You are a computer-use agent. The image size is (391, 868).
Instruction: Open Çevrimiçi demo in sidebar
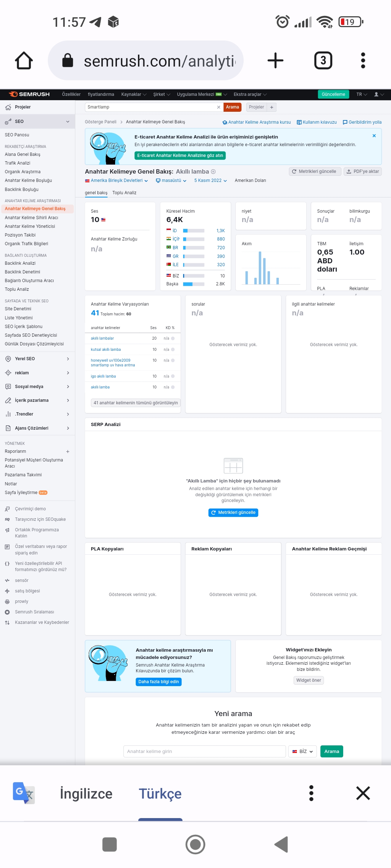point(30,509)
